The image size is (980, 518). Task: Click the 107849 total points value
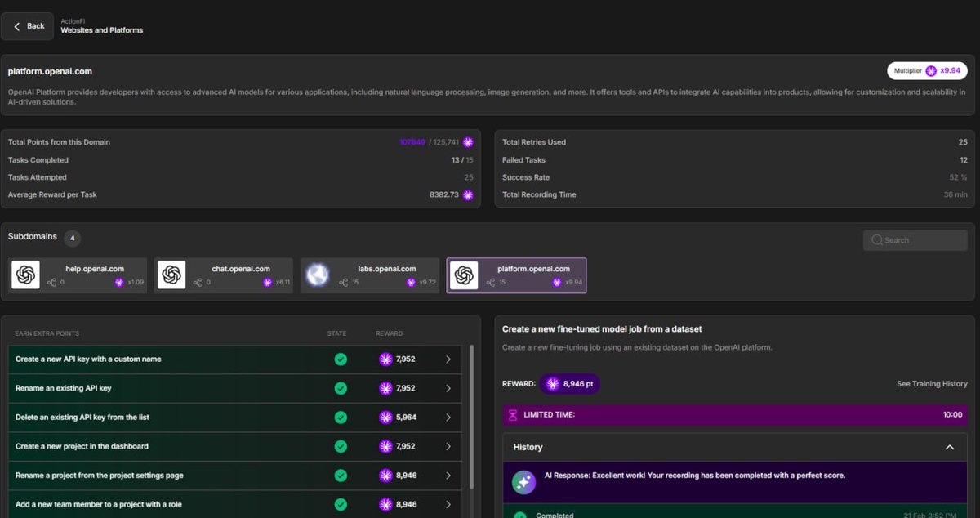pos(412,142)
